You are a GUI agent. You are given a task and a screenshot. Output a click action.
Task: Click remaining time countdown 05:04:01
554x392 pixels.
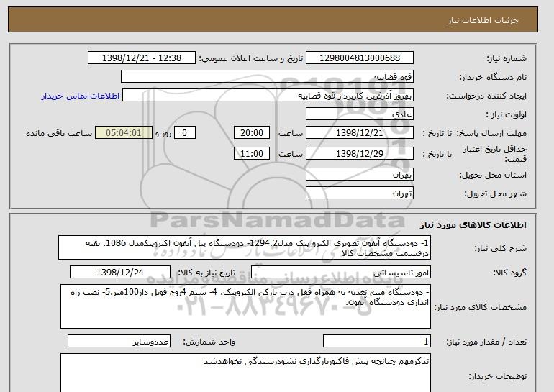click(x=124, y=133)
